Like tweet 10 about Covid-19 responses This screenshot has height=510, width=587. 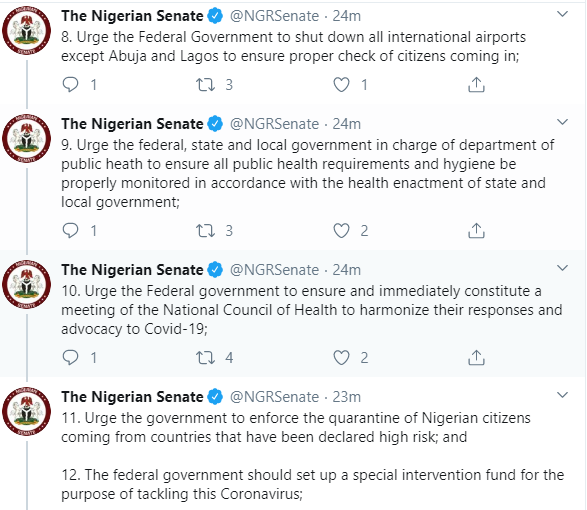341,358
